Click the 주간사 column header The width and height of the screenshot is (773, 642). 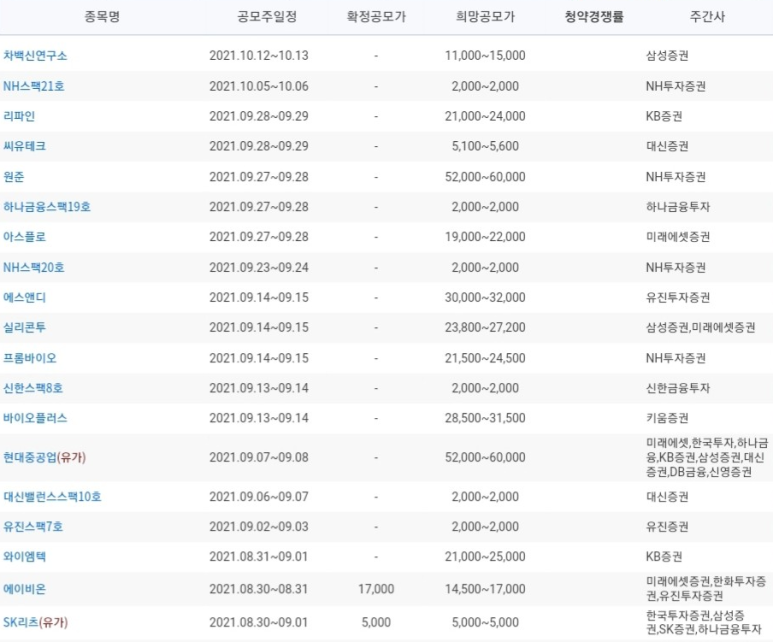point(707,17)
